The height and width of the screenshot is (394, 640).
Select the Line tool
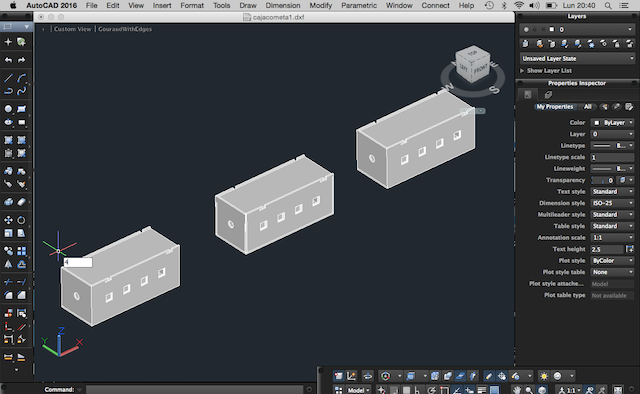click(8, 78)
